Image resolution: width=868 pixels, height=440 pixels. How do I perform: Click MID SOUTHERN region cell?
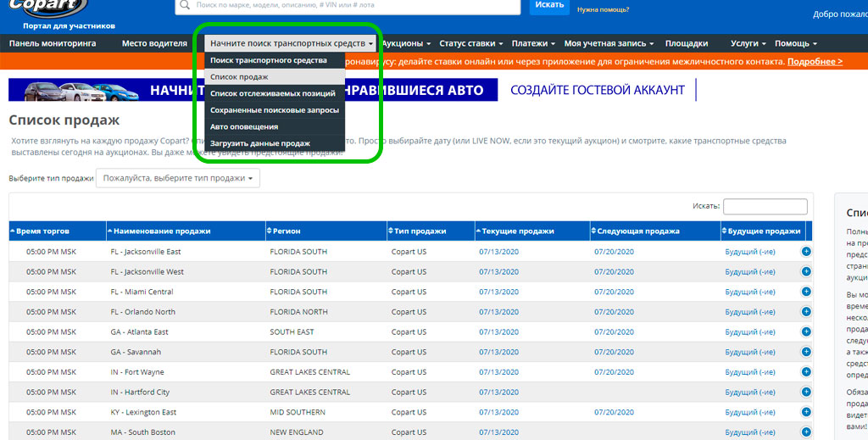[x=298, y=412]
